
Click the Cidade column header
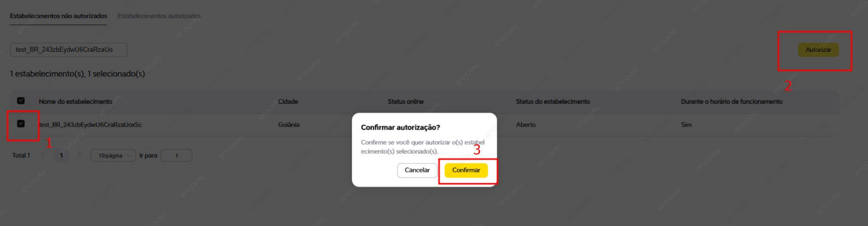click(x=288, y=102)
